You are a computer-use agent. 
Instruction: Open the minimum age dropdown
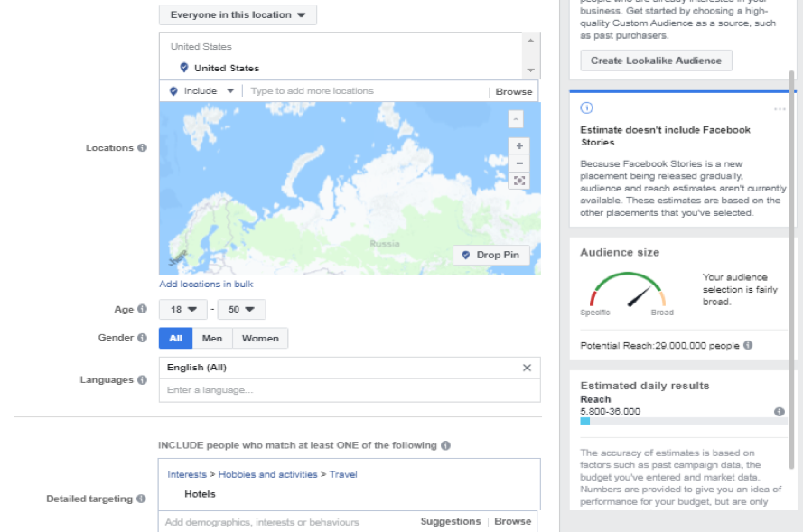click(182, 309)
